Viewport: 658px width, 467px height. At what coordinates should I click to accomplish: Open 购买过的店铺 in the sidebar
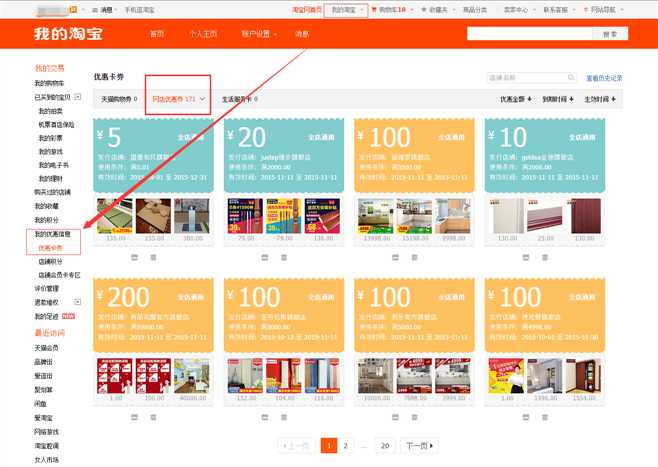pyautogui.click(x=52, y=192)
